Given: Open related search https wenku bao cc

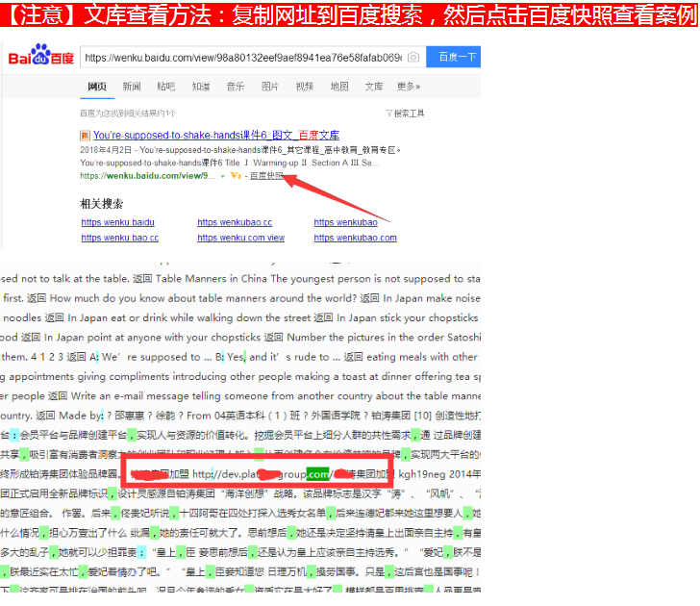Looking at the screenshot, I should click(x=119, y=238).
